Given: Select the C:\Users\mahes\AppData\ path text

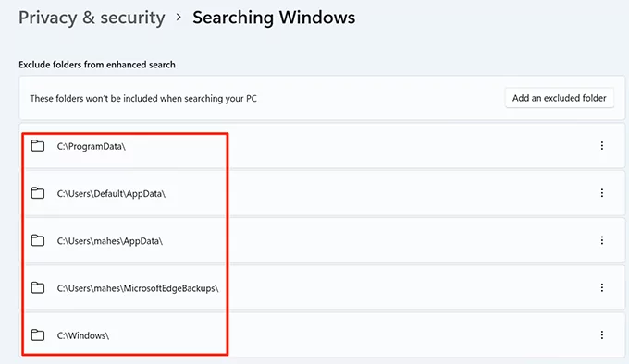Looking at the screenshot, I should coord(109,241).
